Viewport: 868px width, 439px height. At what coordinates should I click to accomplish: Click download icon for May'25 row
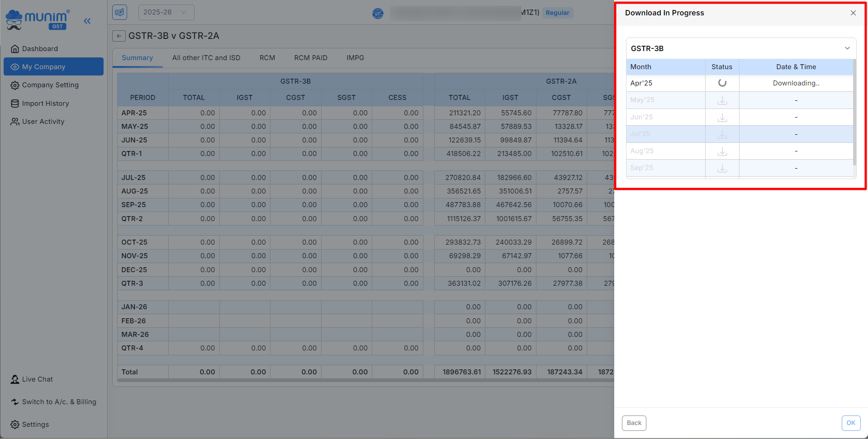[722, 100]
